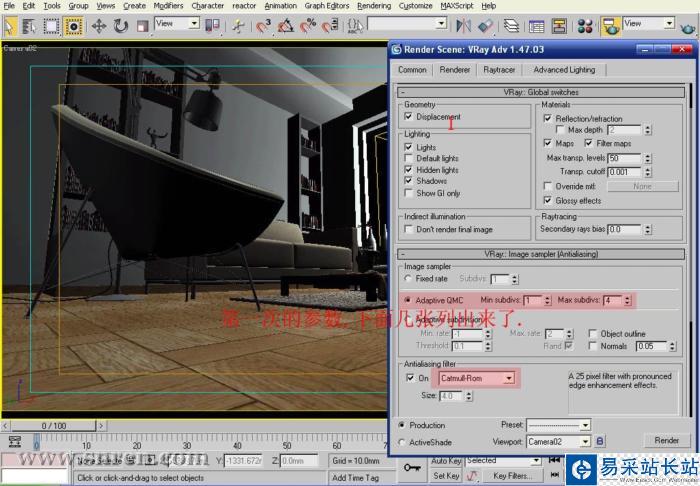This screenshot has height=486, width=700.
Task: Toggle Reflection/refraction checkbox
Action: 547,118
